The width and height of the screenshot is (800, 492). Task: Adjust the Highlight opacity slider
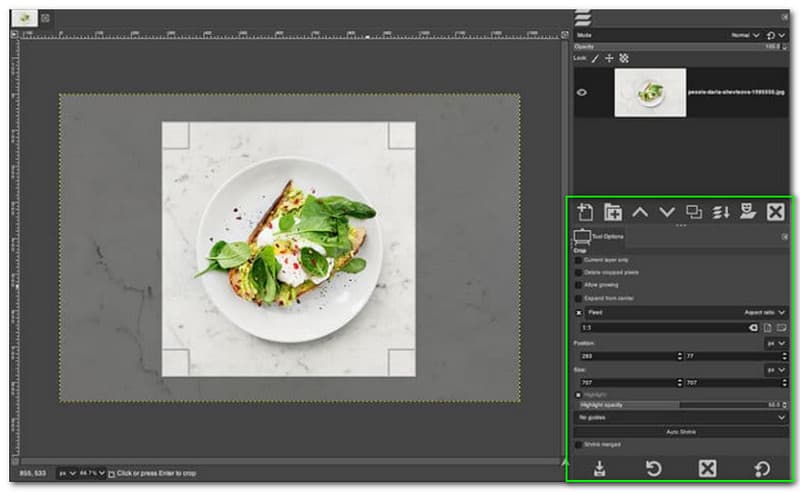680,405
